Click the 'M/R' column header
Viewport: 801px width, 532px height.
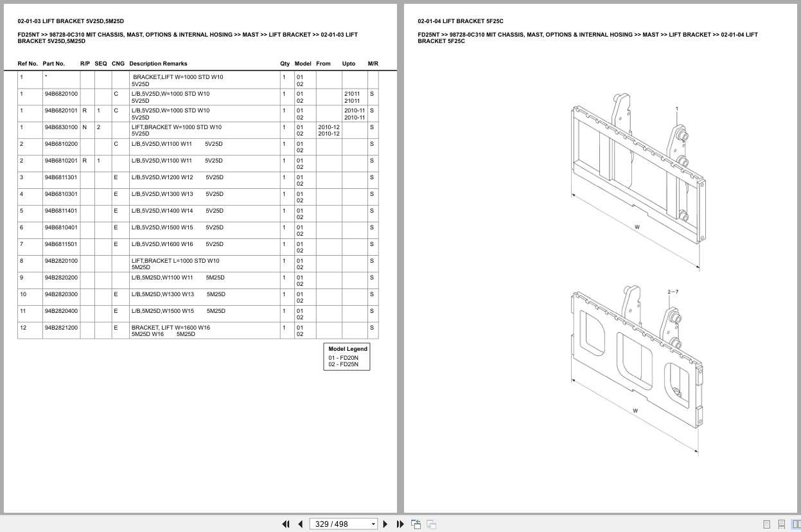373,64
